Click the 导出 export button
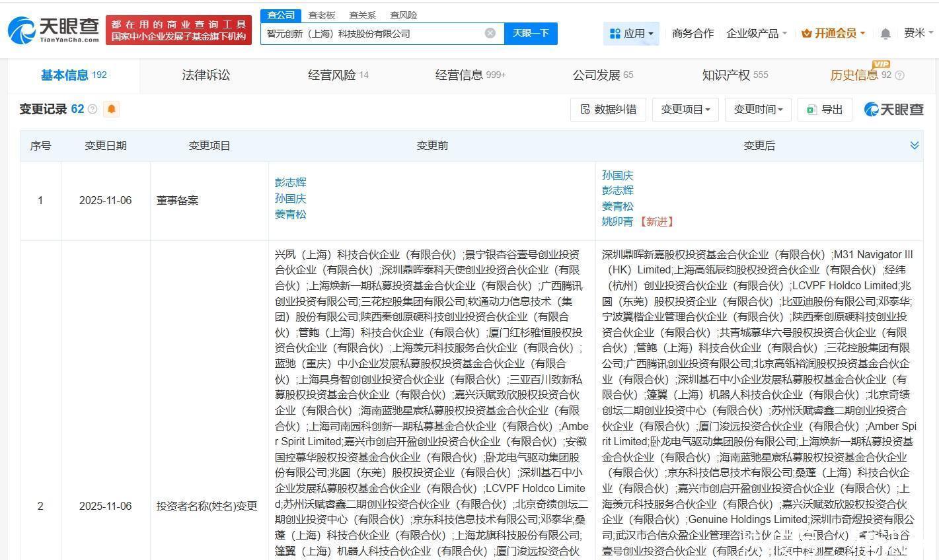939x560 pixels. coord(825,110)
